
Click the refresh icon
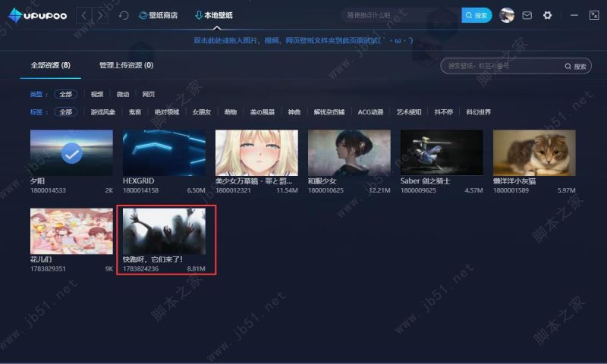(124, 15)
